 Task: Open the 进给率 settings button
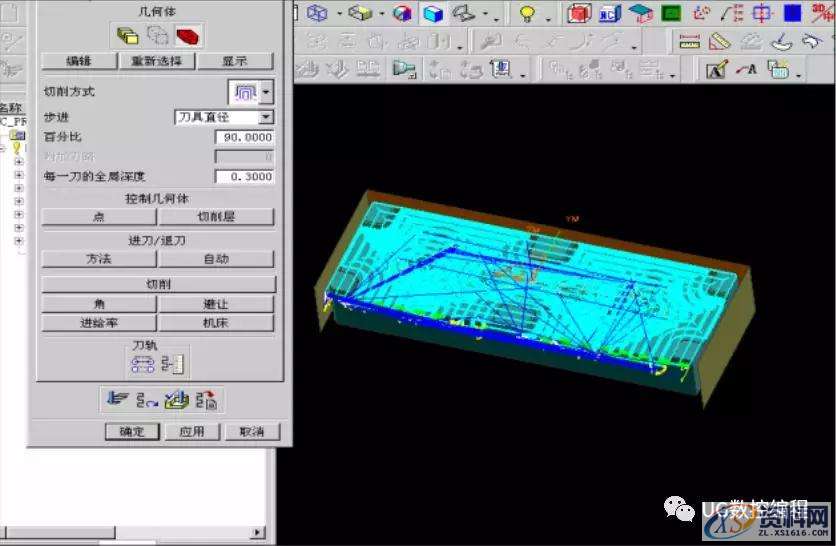coord(99,323)
